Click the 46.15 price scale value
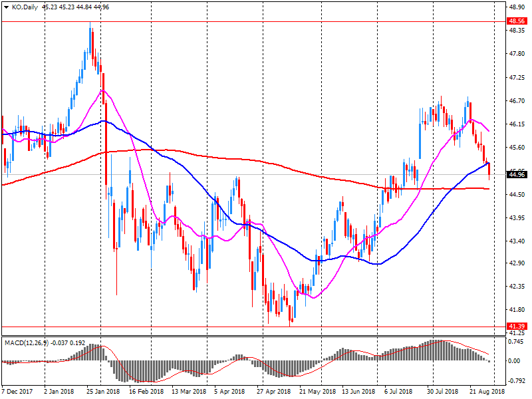 coord(517,124)
